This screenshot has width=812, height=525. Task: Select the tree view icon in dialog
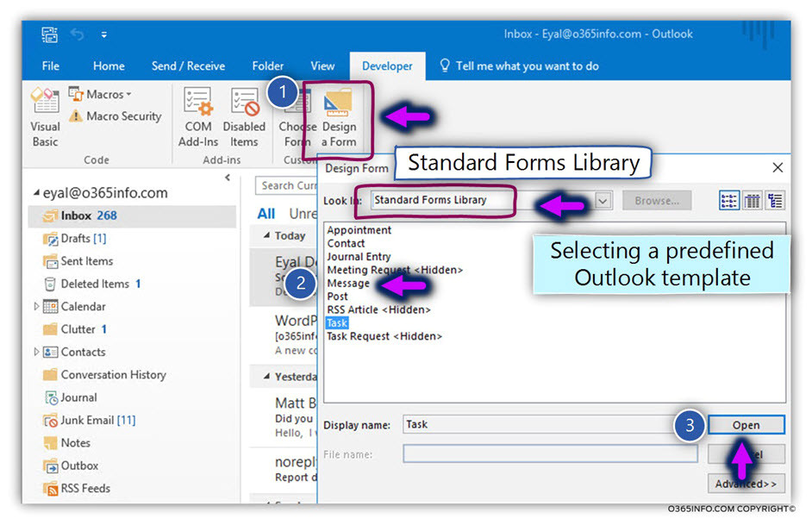775,201
